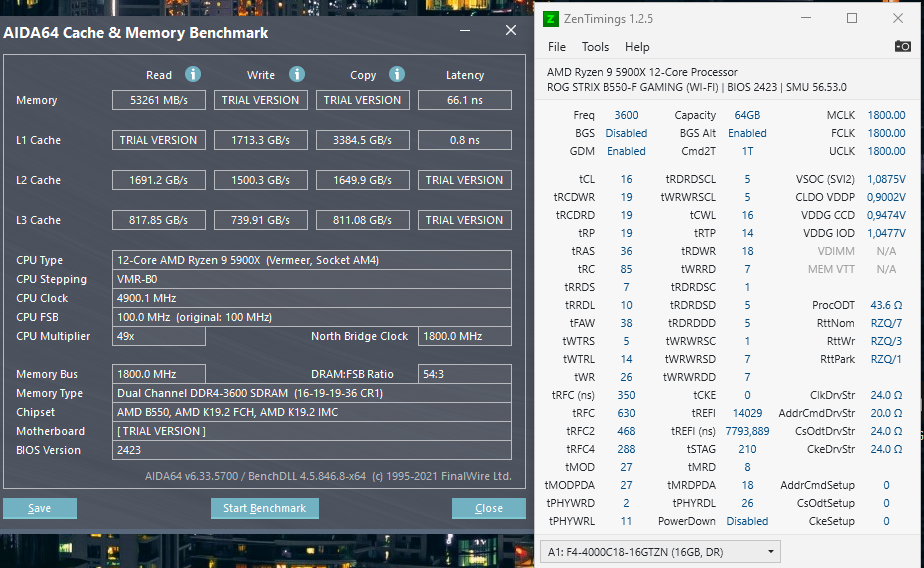Click the BGS Disabled value
924x568 pixels.
(x=626, y=133)
